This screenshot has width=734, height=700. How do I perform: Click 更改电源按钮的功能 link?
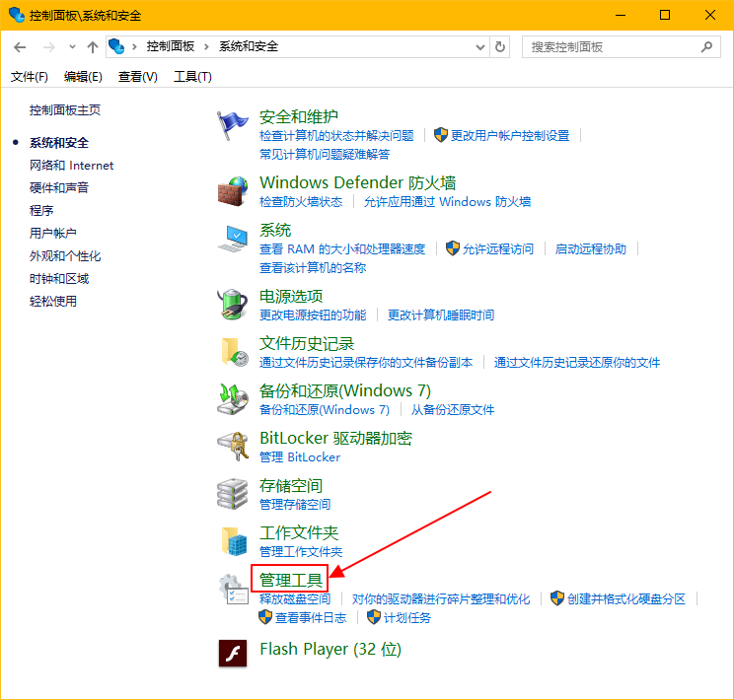(x=313, y=315)
